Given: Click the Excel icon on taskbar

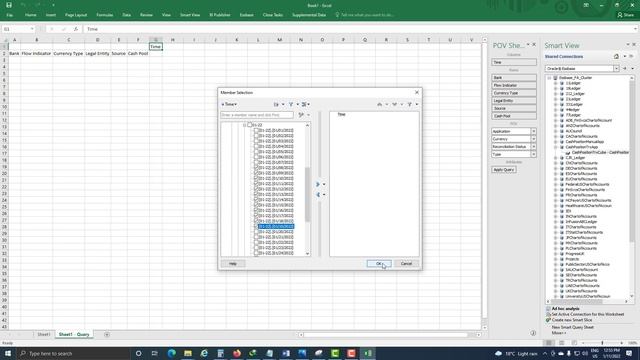Looking at the screenshot, I should (x=367, y=353).
